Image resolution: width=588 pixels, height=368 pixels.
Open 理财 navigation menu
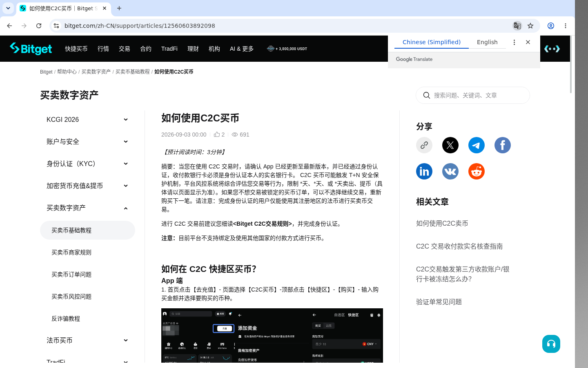pos(193,49)
